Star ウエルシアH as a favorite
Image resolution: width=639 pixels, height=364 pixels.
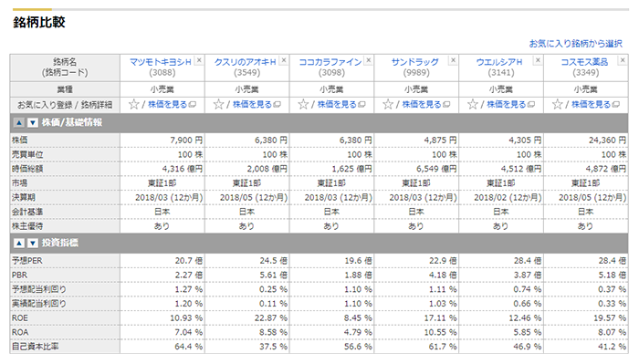point(472,105)
